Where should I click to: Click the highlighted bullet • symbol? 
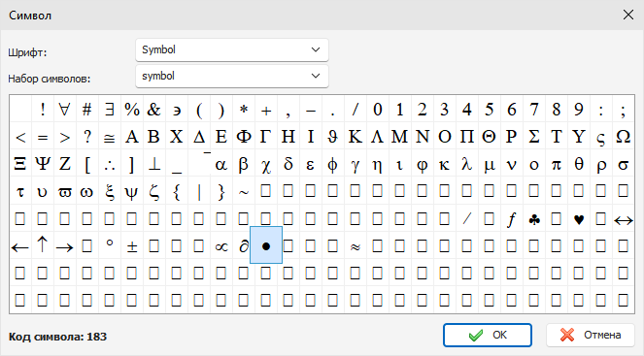(266, 245)
